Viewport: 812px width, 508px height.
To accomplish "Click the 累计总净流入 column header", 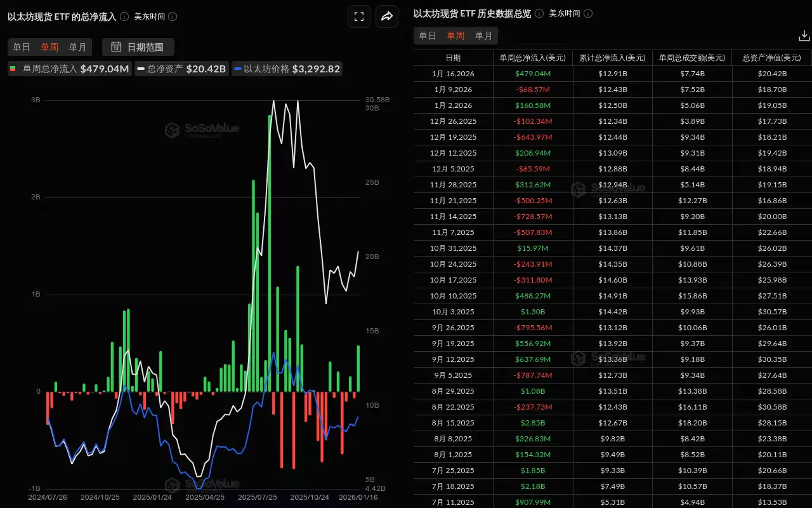I will coord(612,57).
